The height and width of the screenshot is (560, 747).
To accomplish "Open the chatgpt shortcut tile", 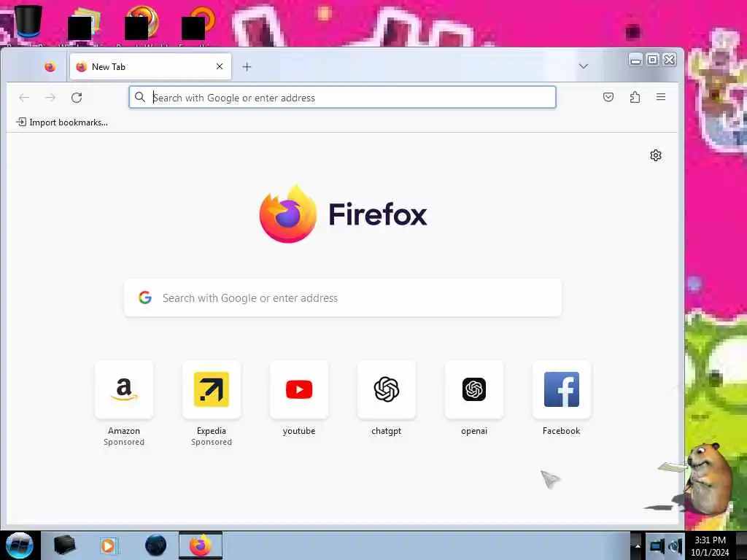I will [x=387, y=389].
